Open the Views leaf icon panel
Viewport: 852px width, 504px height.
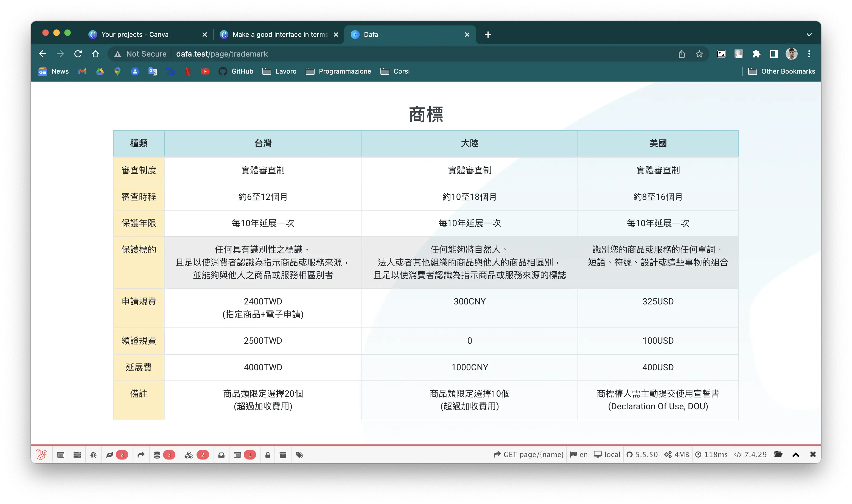click(x=110, y=455)
